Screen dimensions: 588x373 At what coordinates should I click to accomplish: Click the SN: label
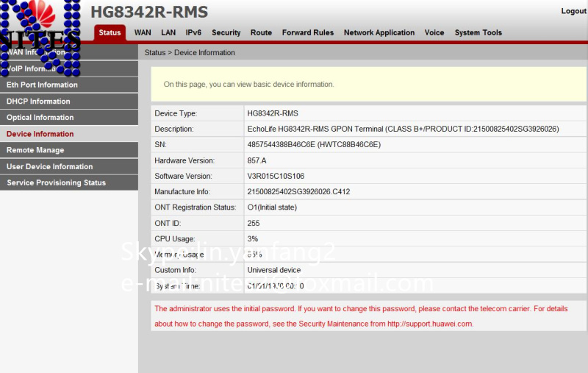point(160,145)
